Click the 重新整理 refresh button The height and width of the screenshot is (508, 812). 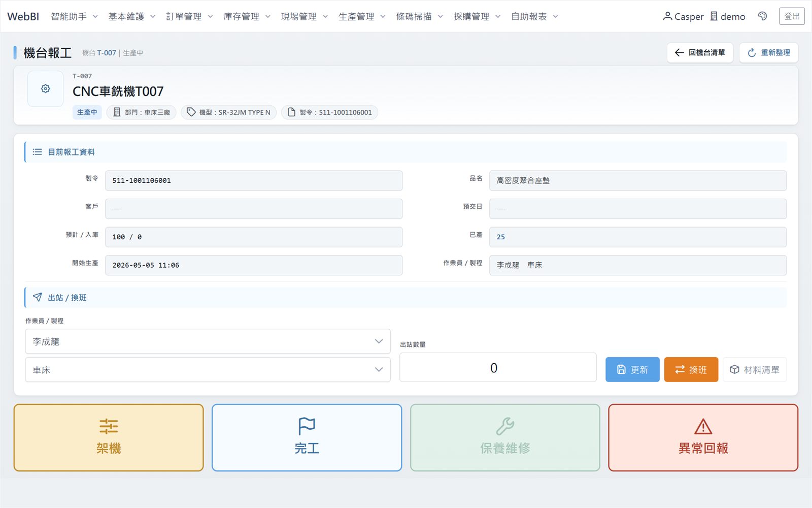[x=768, y=53]
